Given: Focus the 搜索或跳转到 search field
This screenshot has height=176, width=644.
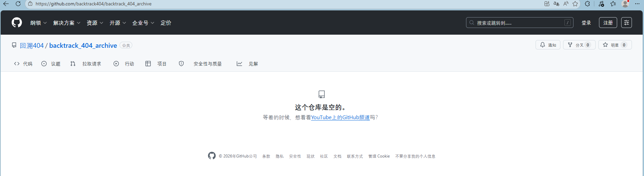Looking at the screenshot, I should click(519, 23).
